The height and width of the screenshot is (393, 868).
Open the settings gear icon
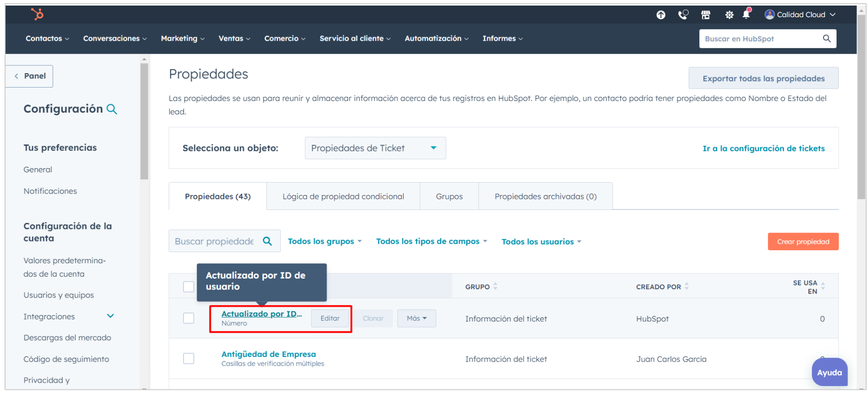pyautogui.click(x=729, y=15)
